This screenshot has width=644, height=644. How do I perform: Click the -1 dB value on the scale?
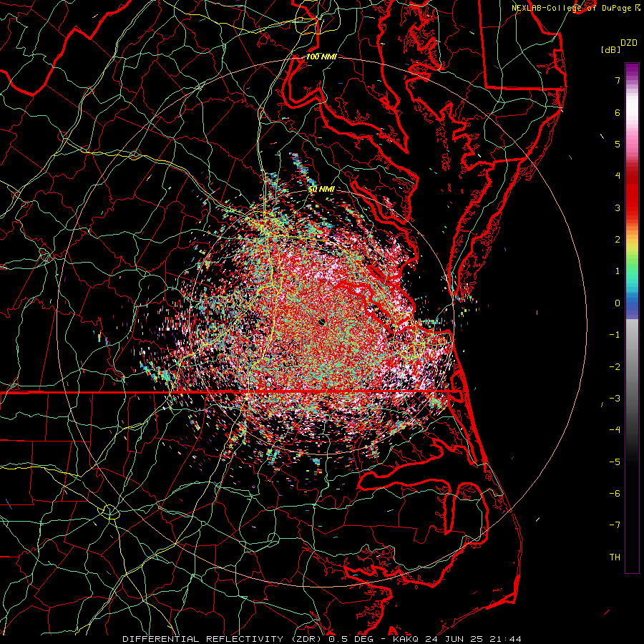click(x=615, y=335)
